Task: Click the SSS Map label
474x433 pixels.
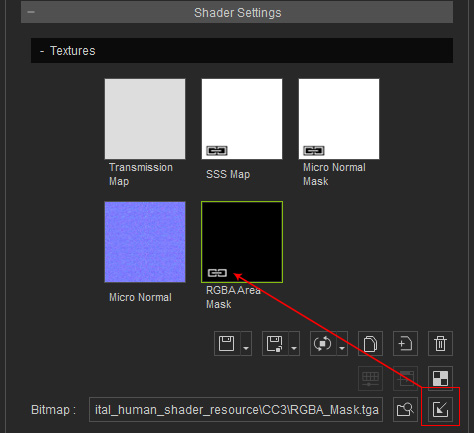Action: point(228,174)
